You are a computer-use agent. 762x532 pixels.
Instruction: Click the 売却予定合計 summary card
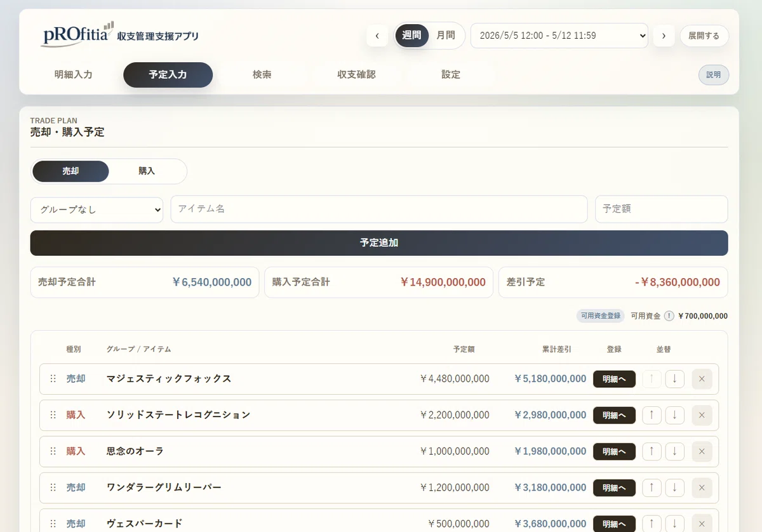click(x=145, y=283)
